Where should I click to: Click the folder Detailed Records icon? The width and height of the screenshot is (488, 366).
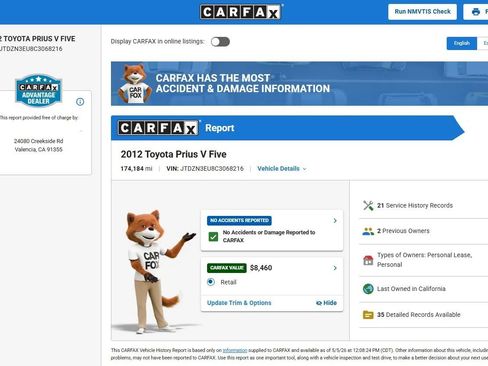pyautogui.click(x=368, y=314)
